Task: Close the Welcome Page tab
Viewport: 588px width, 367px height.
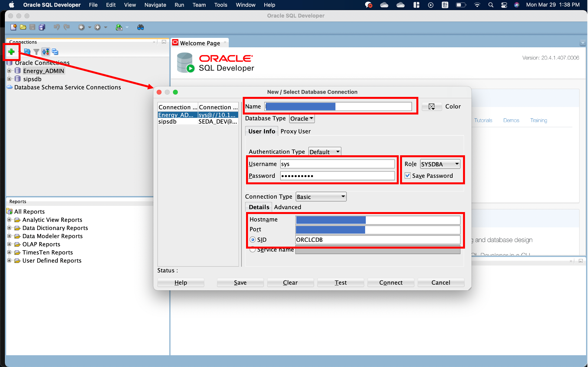Action: tap(225, 42)
